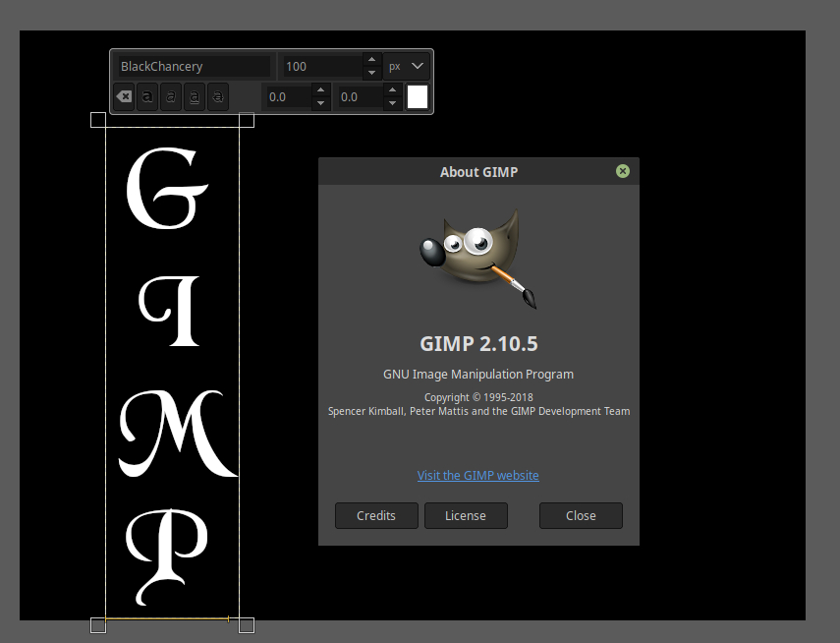Click the first 0.0 baseline offset field

pyautogui.click(x=289, y=97)
